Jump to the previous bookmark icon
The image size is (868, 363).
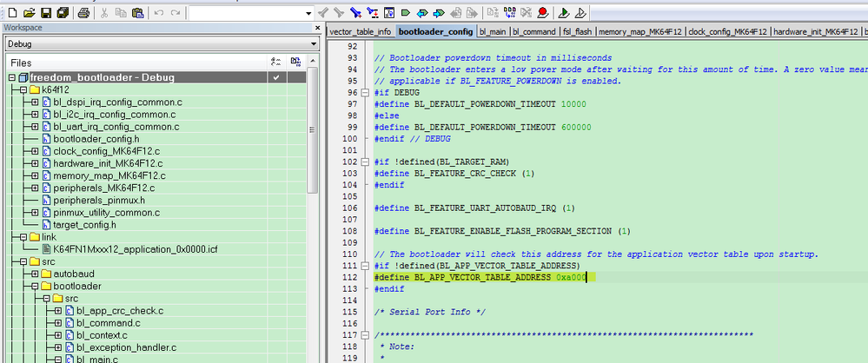tap(422, 12)
